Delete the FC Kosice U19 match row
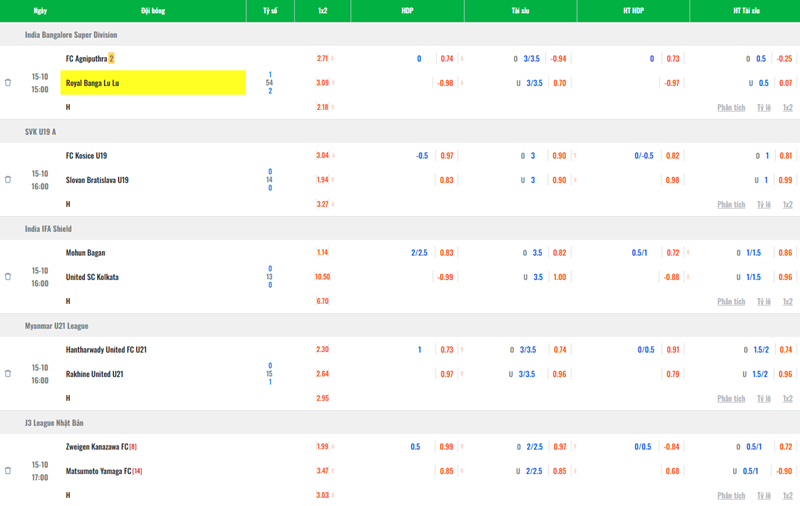Image resolution: width=800 pixels, height=506 pixels. tap(8, 180)
